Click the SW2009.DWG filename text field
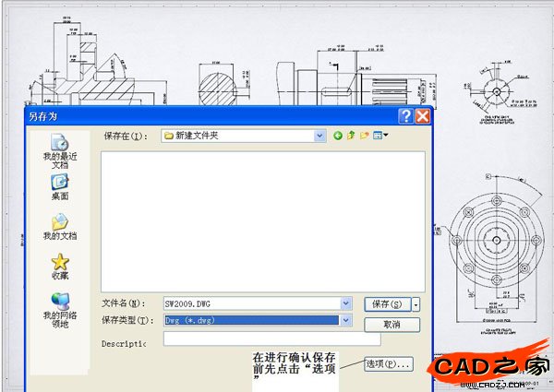554x392 pixels. coord(249,303)
